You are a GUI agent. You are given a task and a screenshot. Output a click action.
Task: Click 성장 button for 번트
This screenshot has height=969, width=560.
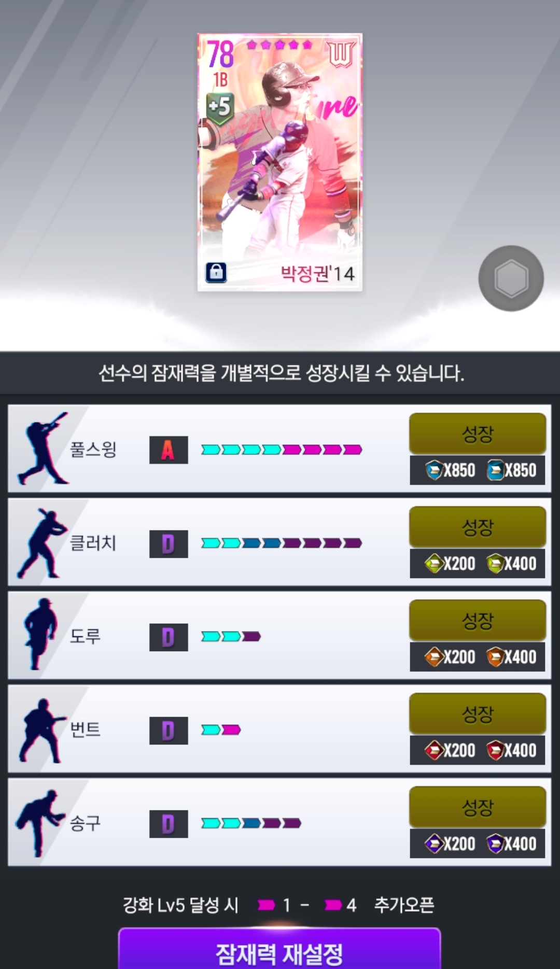click(478, 714)
